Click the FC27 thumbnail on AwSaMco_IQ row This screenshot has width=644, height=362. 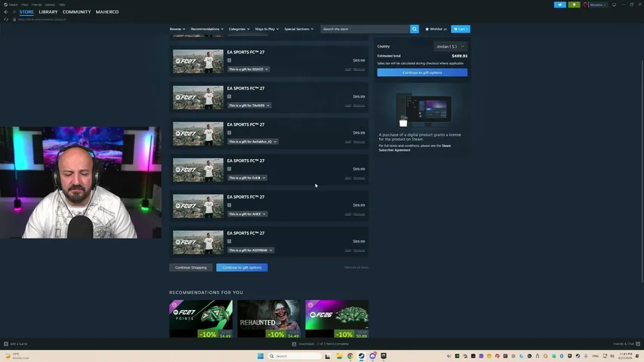[198, 133]
